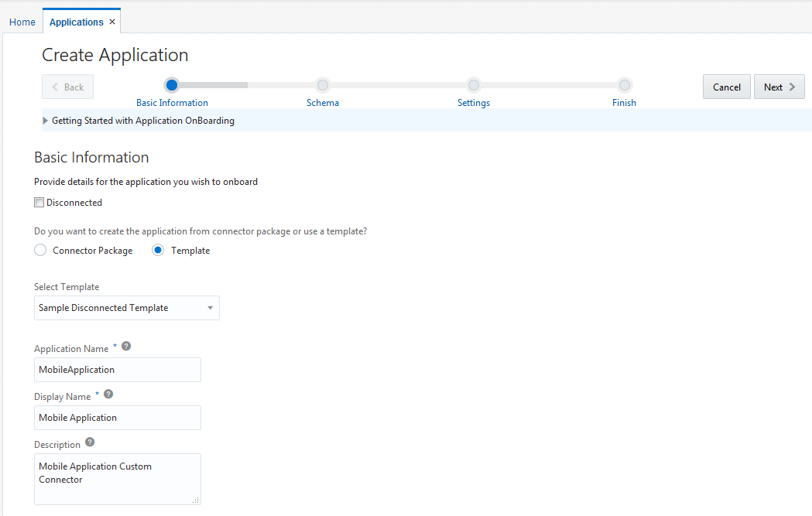Select the Template radio button
This screenshot has height=516, width=812.
point(158,251)
